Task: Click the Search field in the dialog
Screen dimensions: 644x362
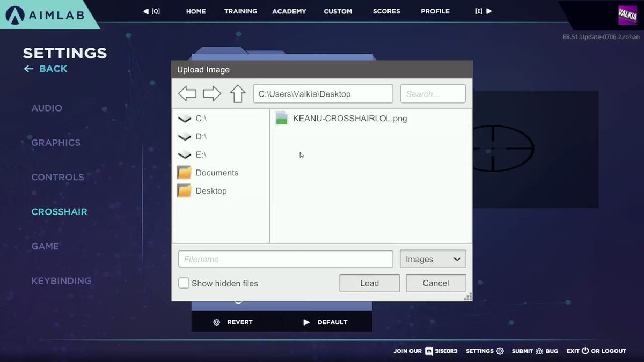Action: (433, 93)
